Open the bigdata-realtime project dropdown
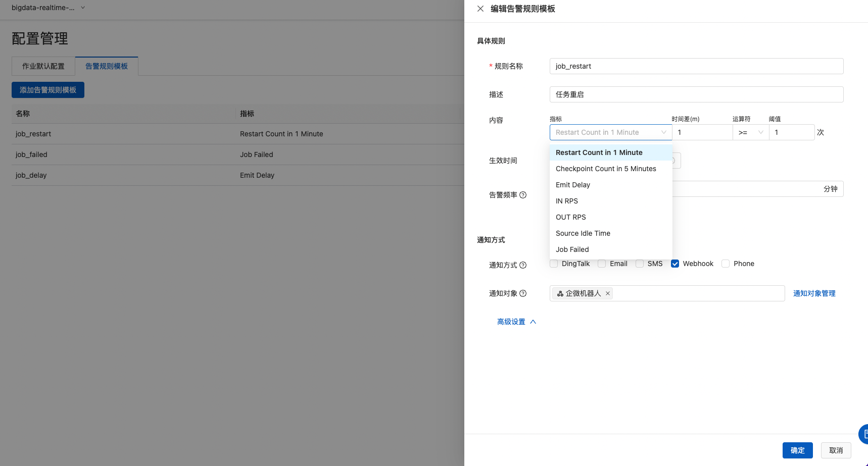The width and height of the screenshot is (868, 466). click(49, 8)
